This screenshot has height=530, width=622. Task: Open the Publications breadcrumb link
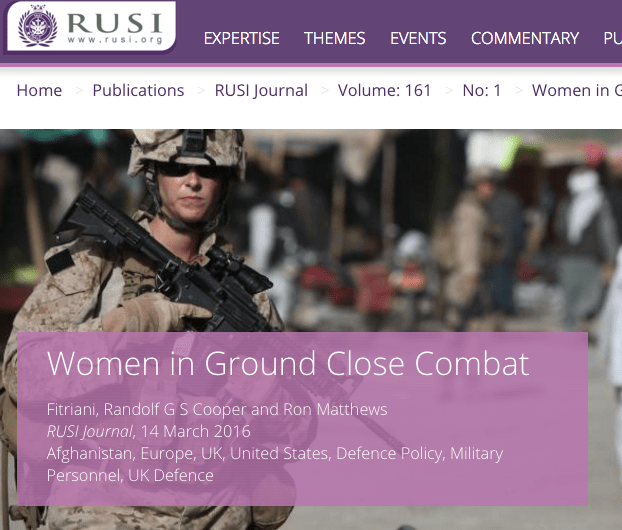point(138,90)
